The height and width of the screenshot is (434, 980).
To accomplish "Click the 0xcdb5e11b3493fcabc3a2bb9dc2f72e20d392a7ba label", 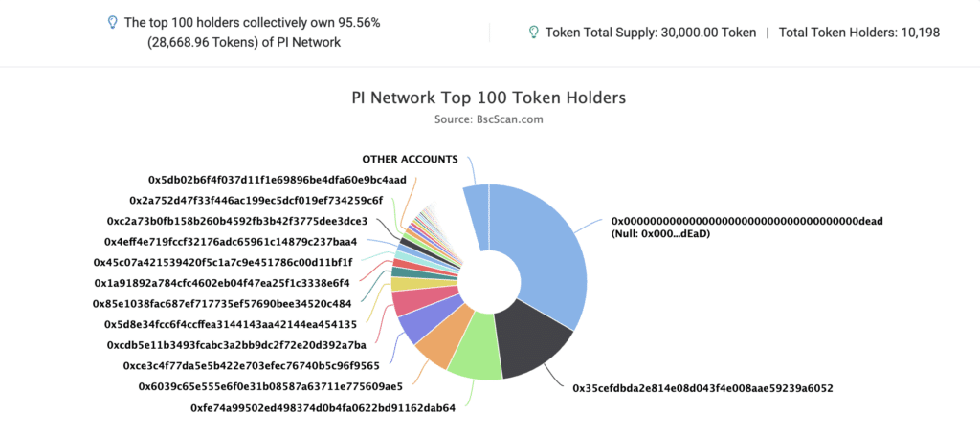I will (x=236, y=345).
